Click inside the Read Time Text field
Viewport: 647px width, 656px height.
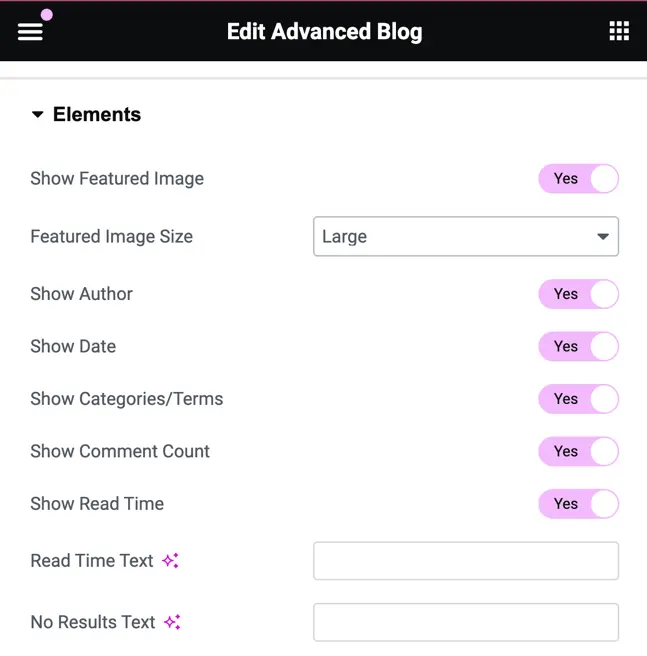(x=466, y=561)
